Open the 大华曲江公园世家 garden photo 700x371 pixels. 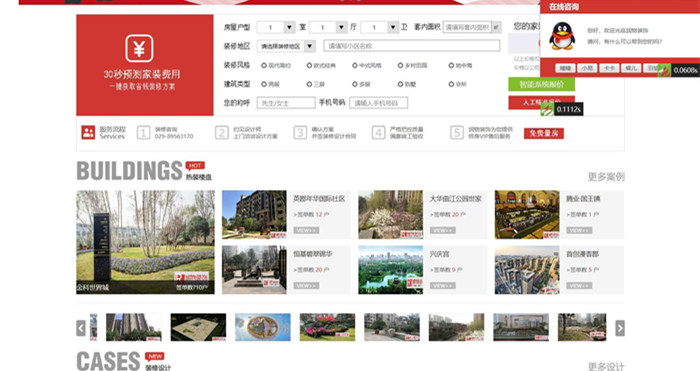(391, 215)
